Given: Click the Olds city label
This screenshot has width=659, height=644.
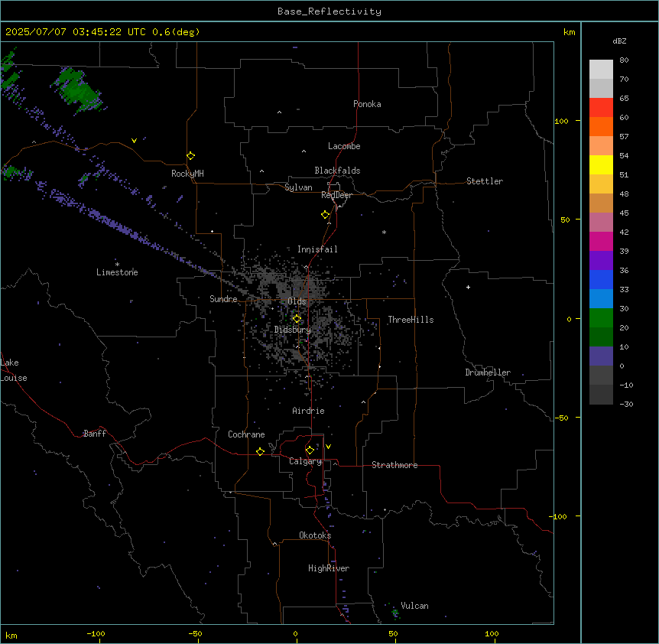Looking at the screenshot, I should [x=297, y=301].
